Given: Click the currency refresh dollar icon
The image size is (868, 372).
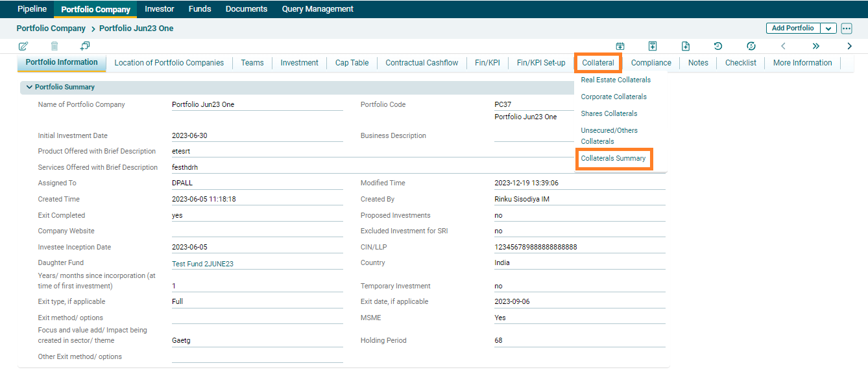Looking at the screenshot, I should [x=751, y=46].
